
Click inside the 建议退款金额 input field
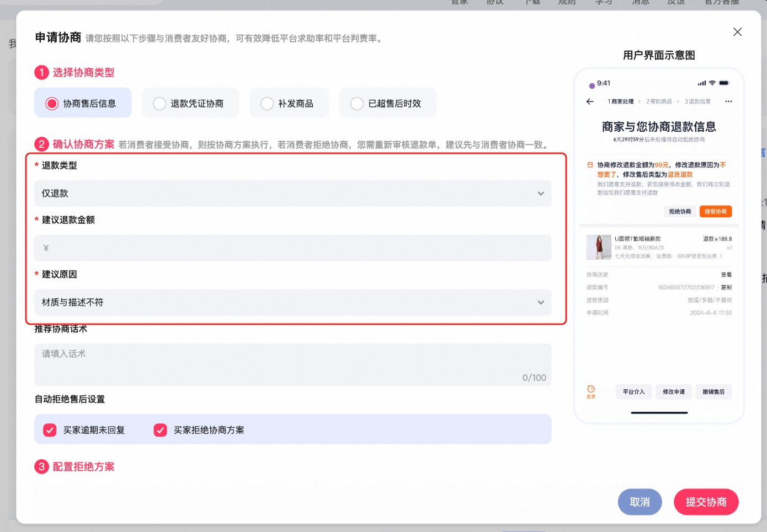(x=292, y=248)
